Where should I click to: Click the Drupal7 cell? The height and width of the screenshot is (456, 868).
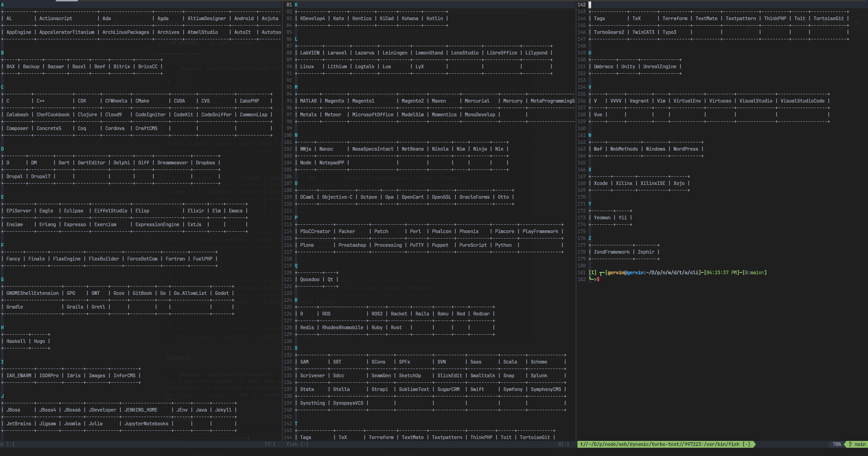click(x=41, y=176)
